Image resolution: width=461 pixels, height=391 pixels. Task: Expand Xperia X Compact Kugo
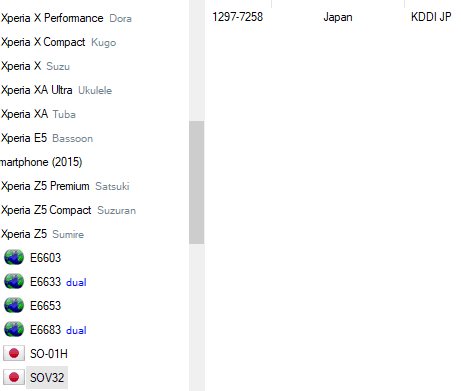58,42
